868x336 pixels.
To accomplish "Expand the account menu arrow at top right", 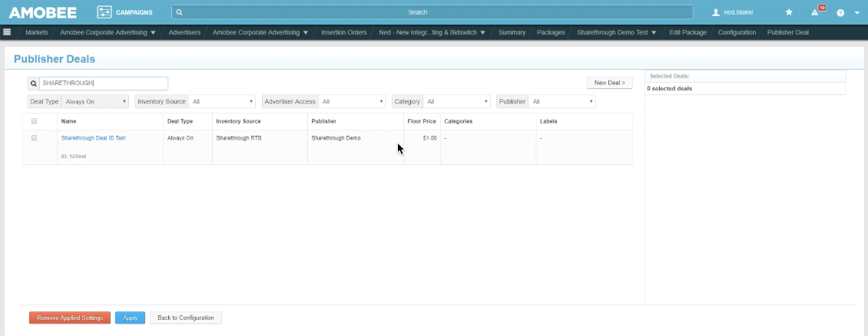I will (857, 12).
